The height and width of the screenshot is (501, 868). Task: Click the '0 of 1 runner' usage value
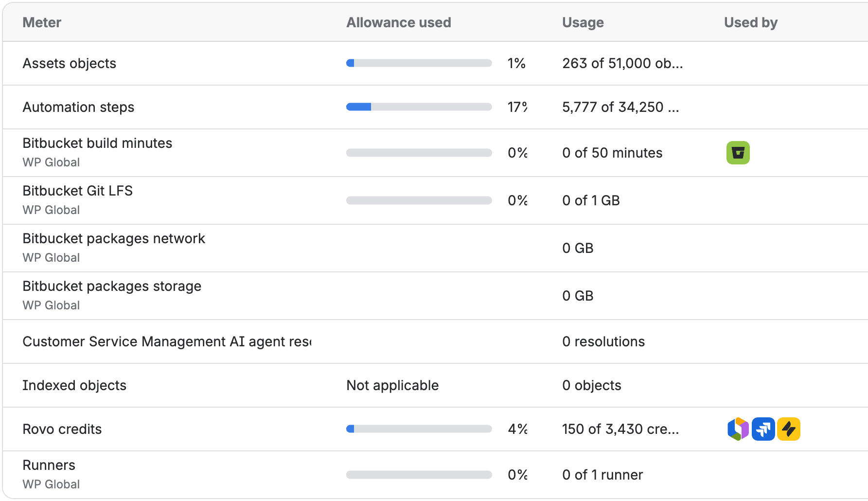[x=602, y=475]
